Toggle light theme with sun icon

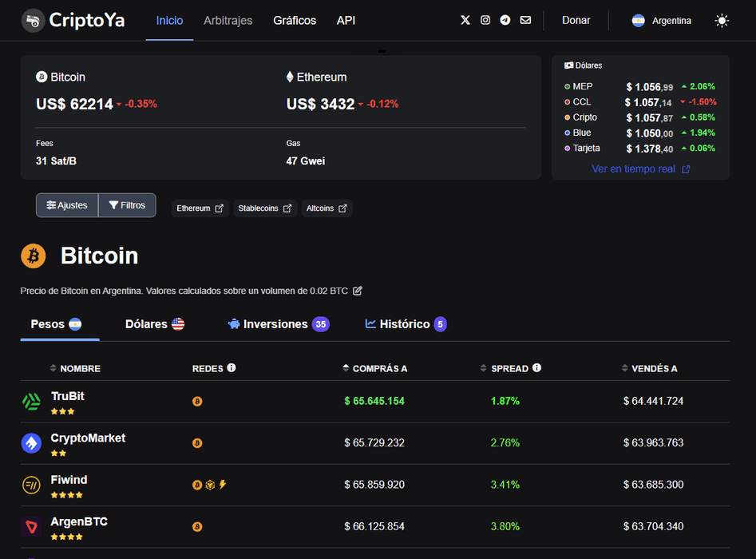(x=722, y=21)
